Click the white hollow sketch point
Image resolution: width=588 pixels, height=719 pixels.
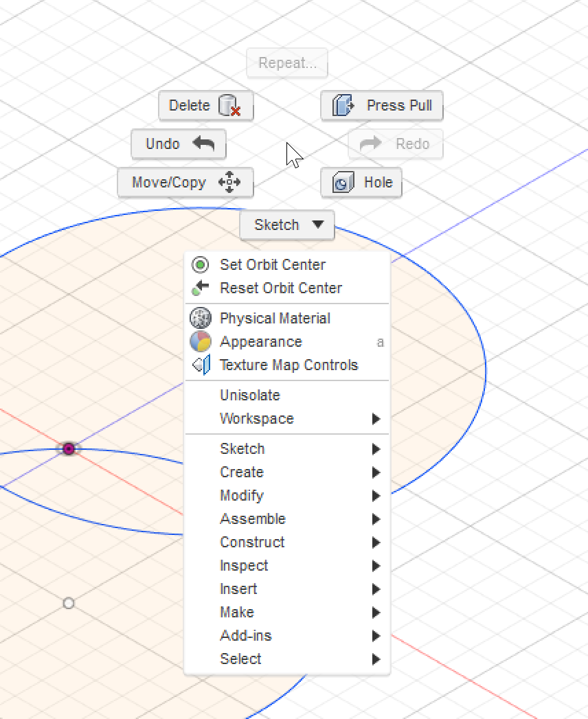click(x=69, y=604)
